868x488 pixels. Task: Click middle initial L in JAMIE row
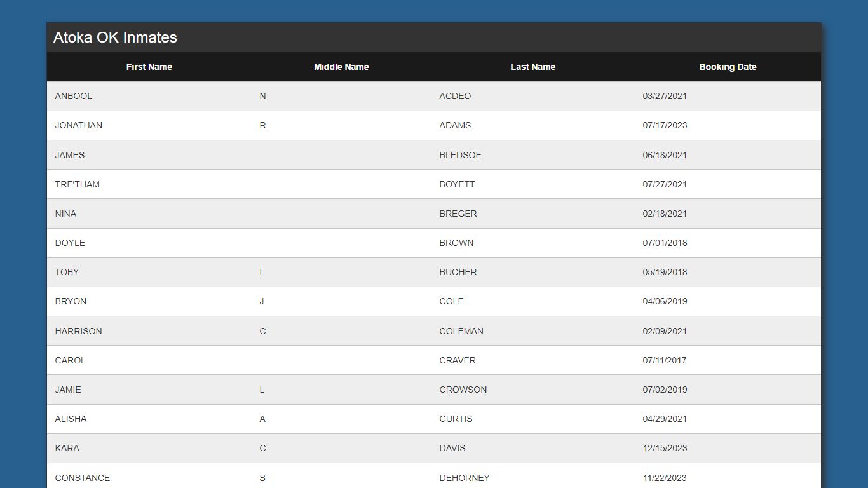(262, 390)
